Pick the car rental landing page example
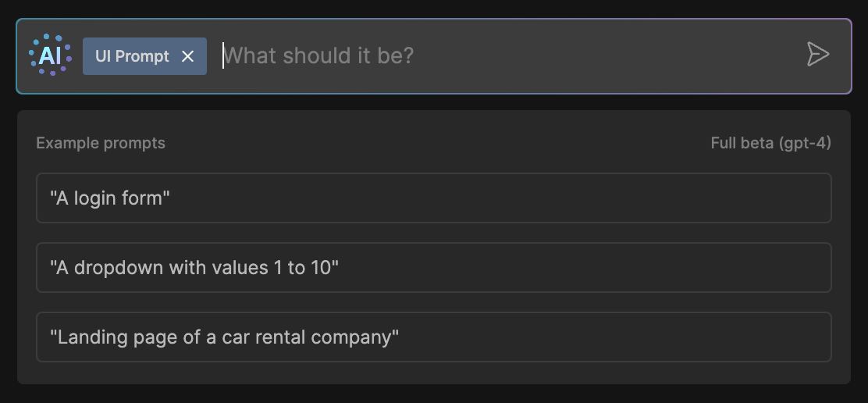 tap(433, 337)
